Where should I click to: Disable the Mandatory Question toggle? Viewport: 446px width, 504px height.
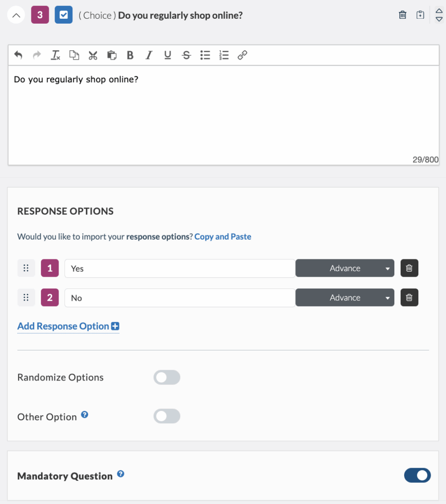click(x=417, y=475)
